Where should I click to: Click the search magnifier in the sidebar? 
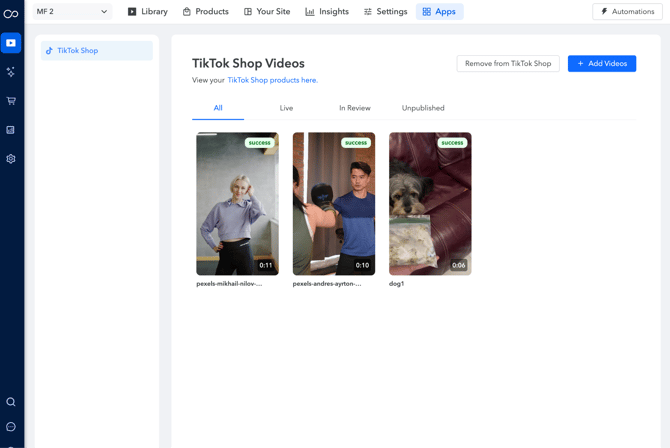[11, 402]
